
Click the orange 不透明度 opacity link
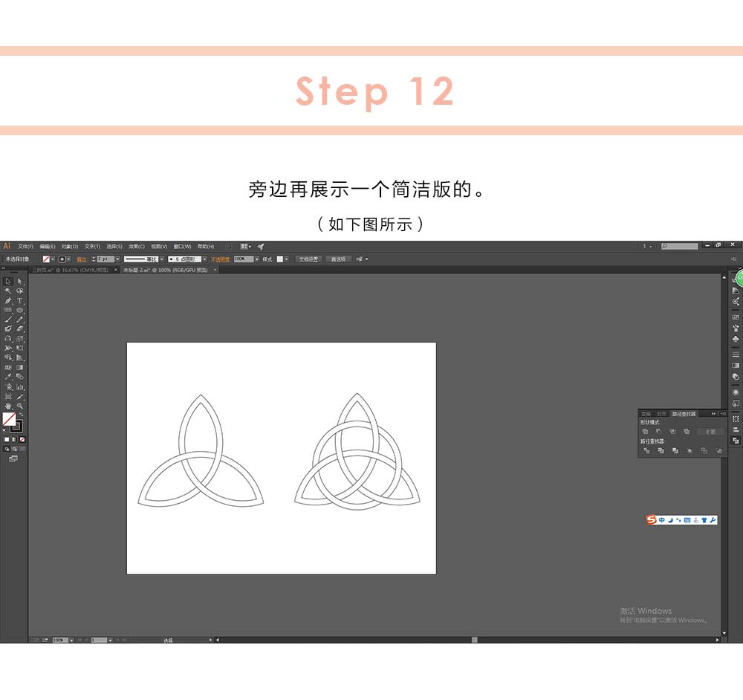coord(221,259)
